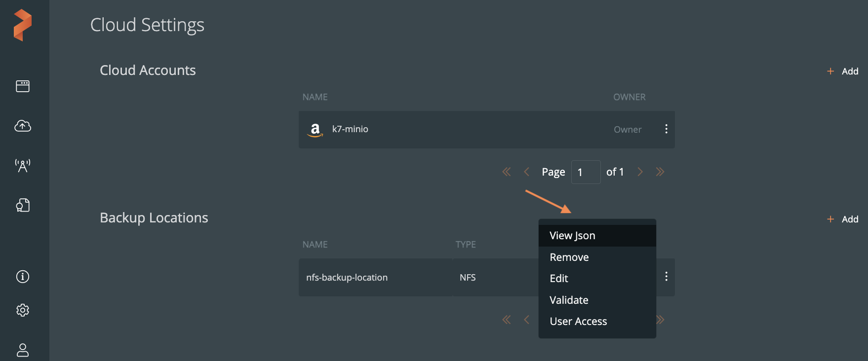Add a new cloud account
Viewport: 868px width, 361px height.
point(843,72)
